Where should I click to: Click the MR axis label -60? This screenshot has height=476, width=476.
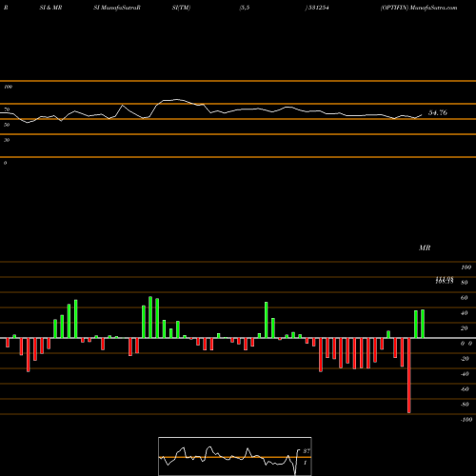465,389
